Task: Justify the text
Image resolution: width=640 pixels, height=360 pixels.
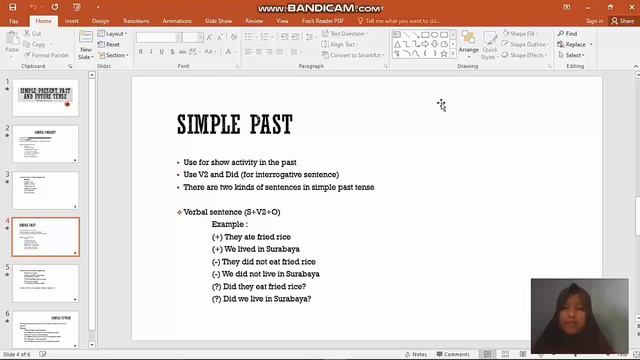Action: [x=280, y=51]
